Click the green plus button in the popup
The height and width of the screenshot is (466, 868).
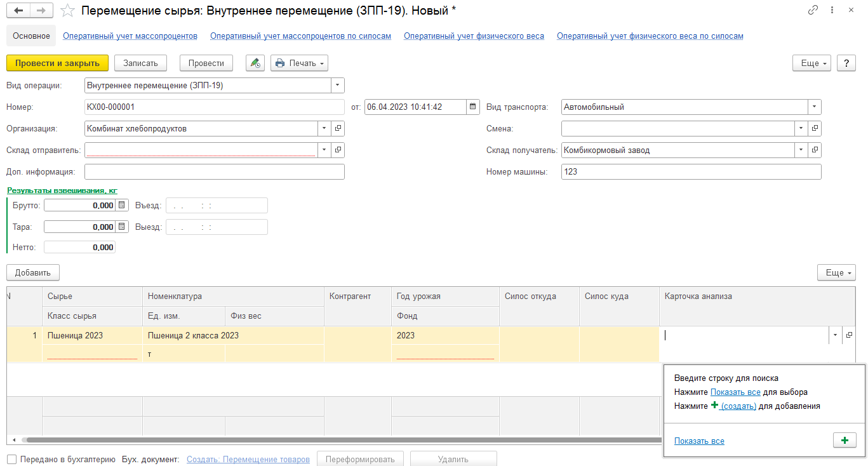tap(845, 441)
